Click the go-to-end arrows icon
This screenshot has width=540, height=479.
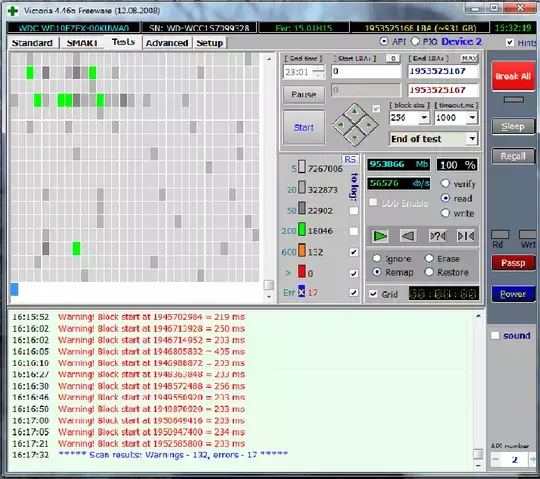click(466, 236)
